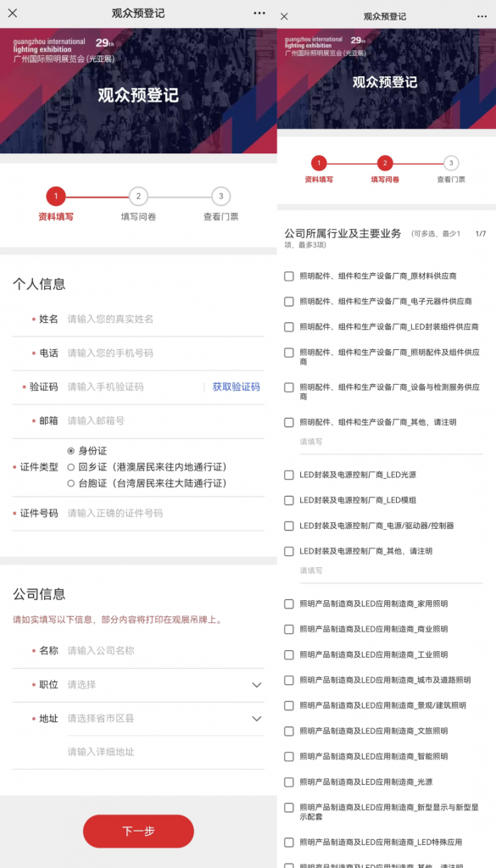Click the 邮箱 email input field
The image size is (496, 868).
tap(165, 421)
